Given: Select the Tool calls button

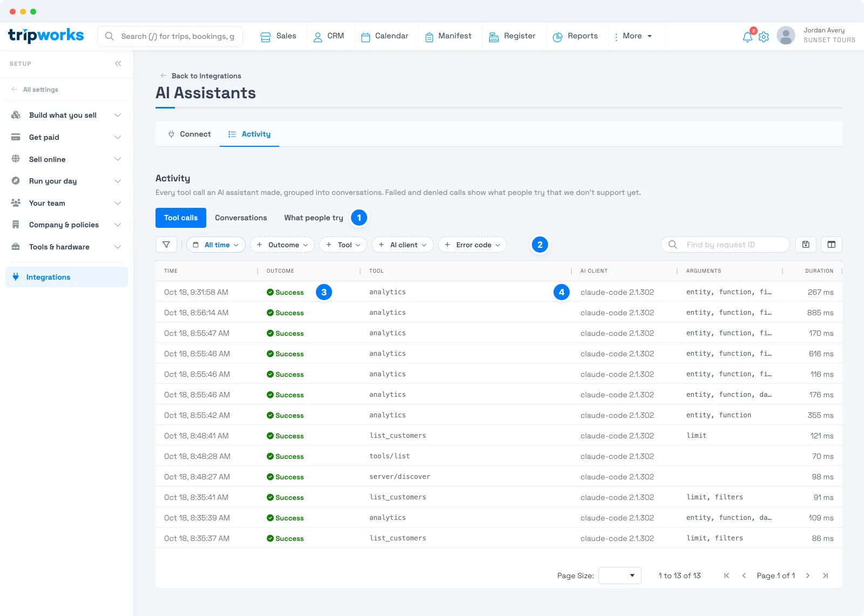Looking at the screenshot, I should [181, 218].
